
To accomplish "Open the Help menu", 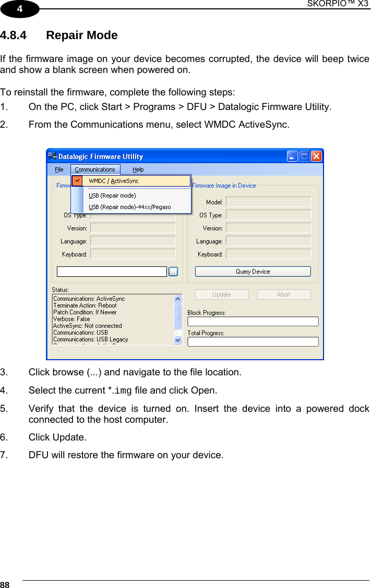I will click(138, 169).
